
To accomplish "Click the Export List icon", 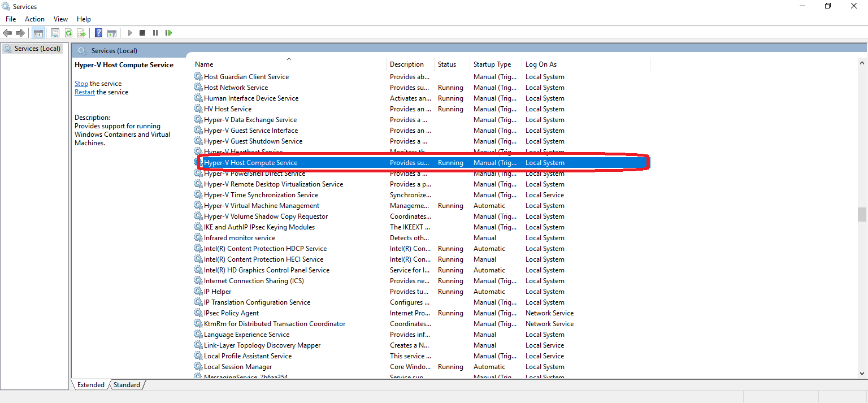I will [82, 32].
